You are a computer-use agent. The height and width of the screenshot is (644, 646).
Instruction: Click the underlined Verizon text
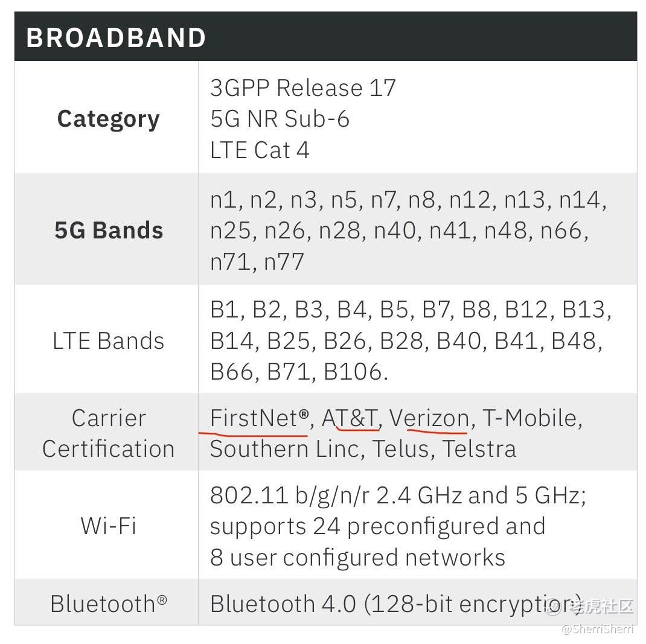[x=429, y=418]
